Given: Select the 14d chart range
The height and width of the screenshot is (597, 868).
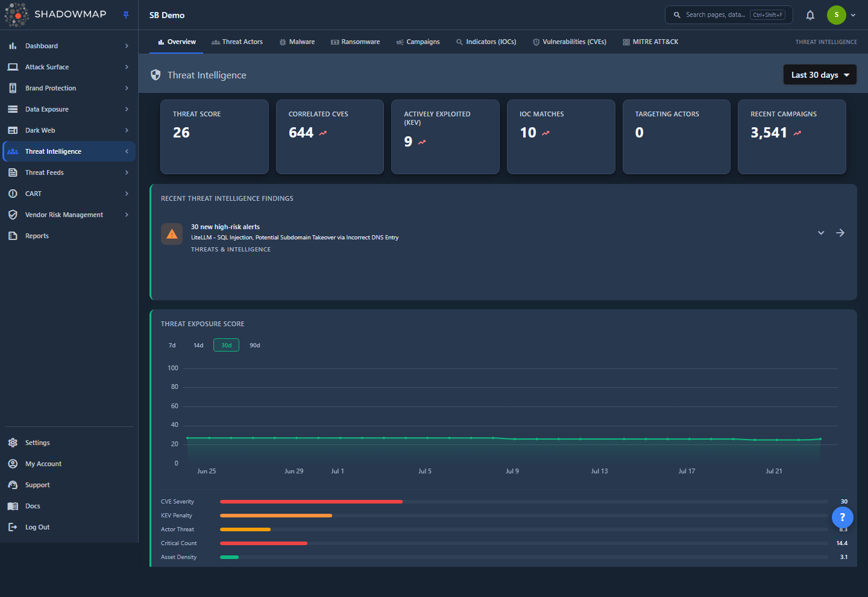Looking at the screenshot, I should 198,346.
